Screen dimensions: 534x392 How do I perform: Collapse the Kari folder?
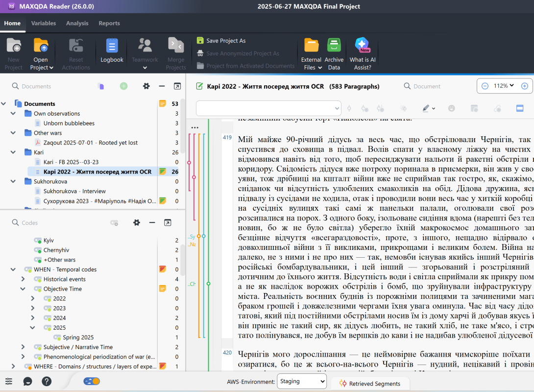(13, 152)
